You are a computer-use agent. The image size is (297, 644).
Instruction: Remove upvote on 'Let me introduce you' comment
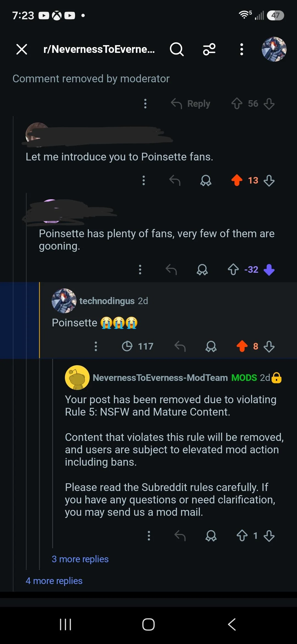click(x=237, y=181)
